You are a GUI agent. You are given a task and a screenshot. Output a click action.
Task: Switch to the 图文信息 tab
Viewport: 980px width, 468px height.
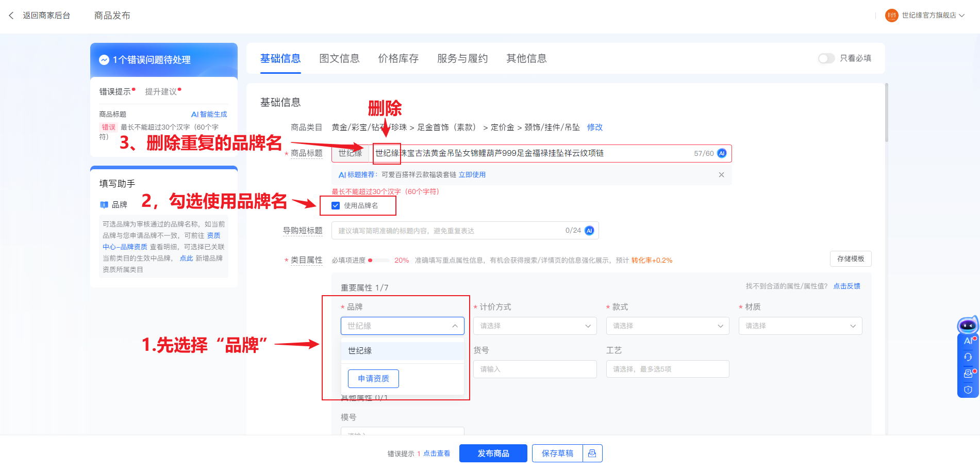339,58
